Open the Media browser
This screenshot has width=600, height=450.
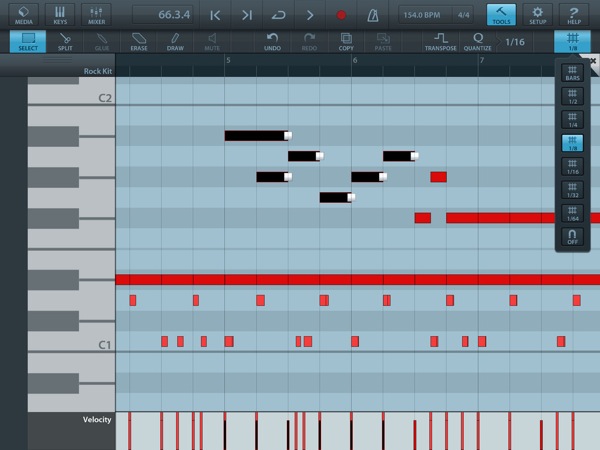(x=23, y=15)
